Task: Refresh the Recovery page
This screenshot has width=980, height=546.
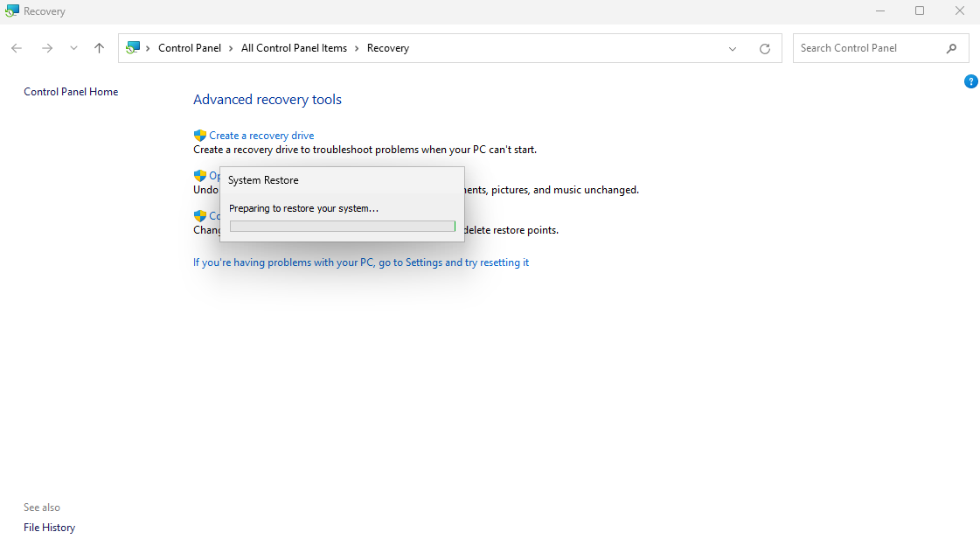Action: [x=764, y=49]
